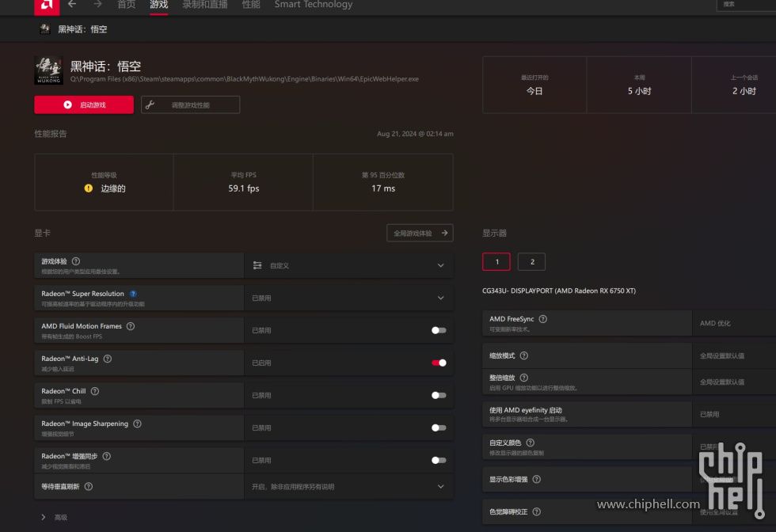Click the 黑神话：悟空 breadcrumb title
Screen dimensions: 776x532
pyautogui.click(x=82, y=29)
